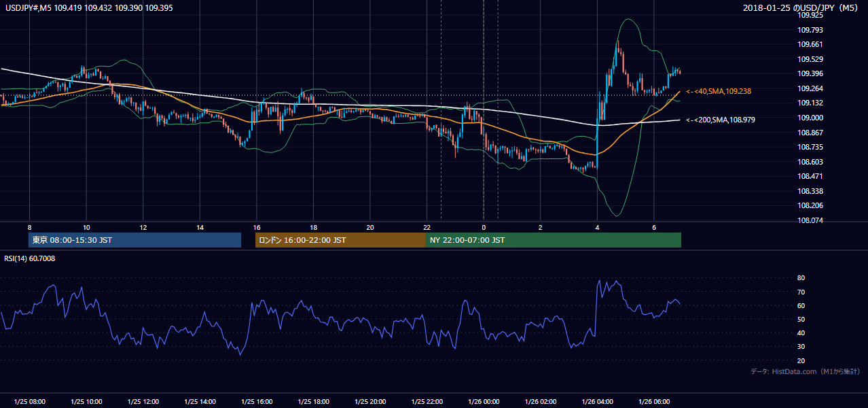
Task: Click the hour label 14 under the price chart
Action: click(200, 227)
